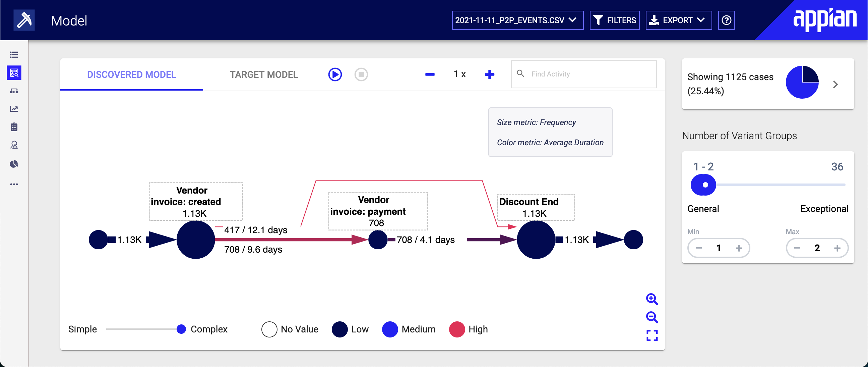Switch to the TARGET MODEL tab

(264, 74)
